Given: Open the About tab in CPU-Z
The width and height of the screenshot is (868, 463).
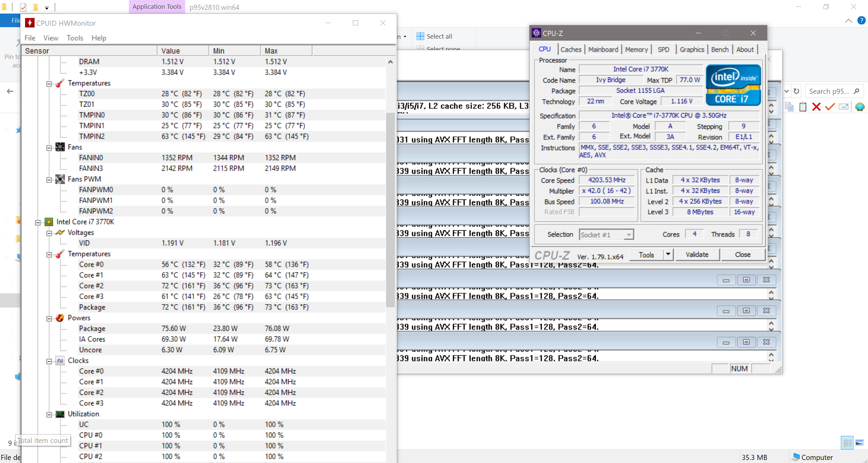Looking at the screenshot, I should [x=745, y=49].
